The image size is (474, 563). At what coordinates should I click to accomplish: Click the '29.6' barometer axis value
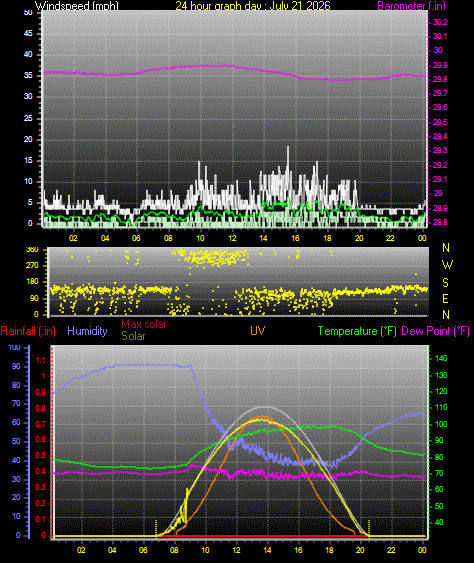[440, 107]
